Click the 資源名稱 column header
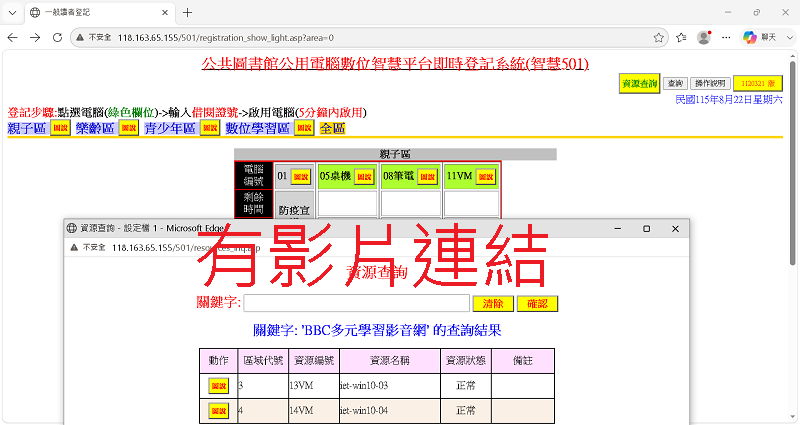The image size is (800, 425). tap(390, 361)
